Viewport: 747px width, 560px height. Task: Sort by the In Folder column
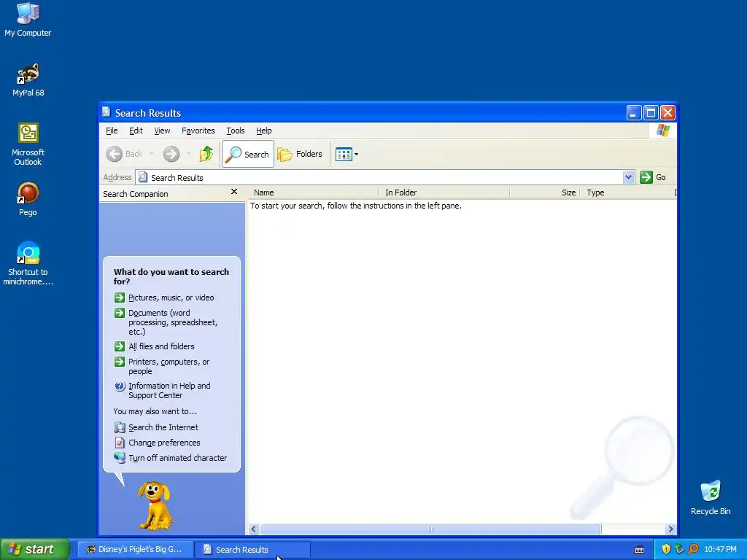(x=444, y=192)
